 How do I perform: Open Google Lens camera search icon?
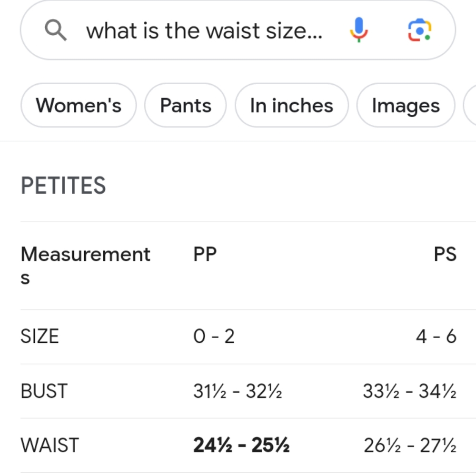419,30
